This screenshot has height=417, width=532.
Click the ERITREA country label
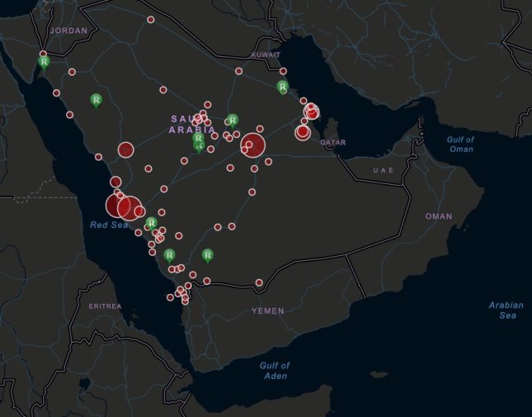[105, 306]
